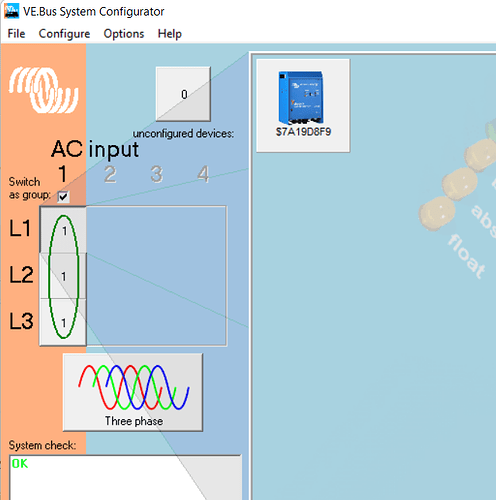
Task: Toggle the Switch as group checkbox
Action: [63, 196]
